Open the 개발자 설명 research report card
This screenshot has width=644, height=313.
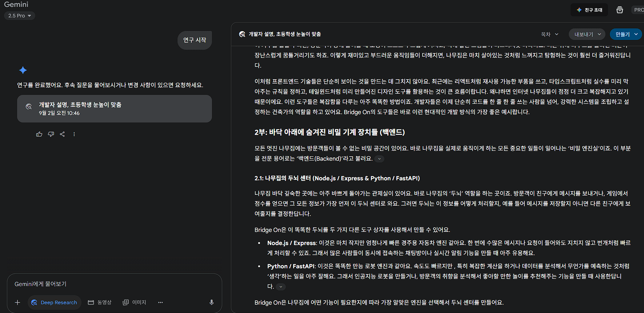[x=115, y=109]
